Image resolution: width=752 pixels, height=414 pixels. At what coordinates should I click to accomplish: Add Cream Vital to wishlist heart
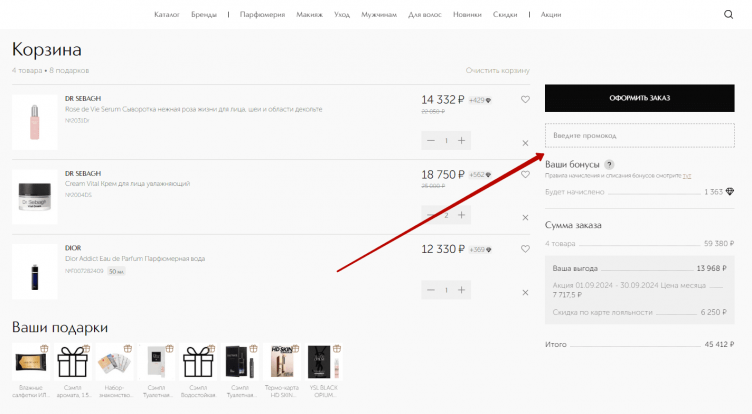pos(525,174)
